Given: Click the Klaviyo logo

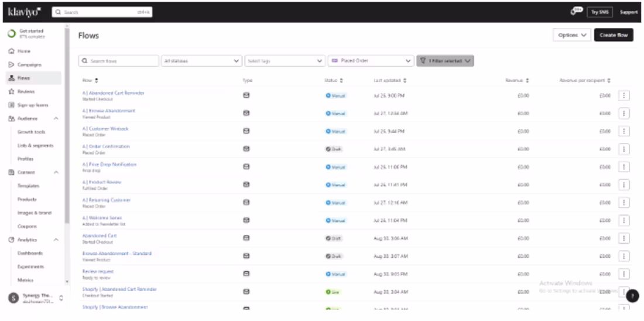Looking at the screenshot, I should tap(25, 12).
